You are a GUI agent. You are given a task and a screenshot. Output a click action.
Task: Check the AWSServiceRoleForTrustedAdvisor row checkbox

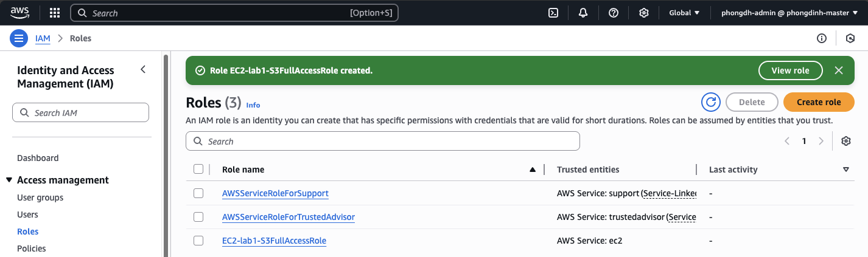tap(198, 217)
